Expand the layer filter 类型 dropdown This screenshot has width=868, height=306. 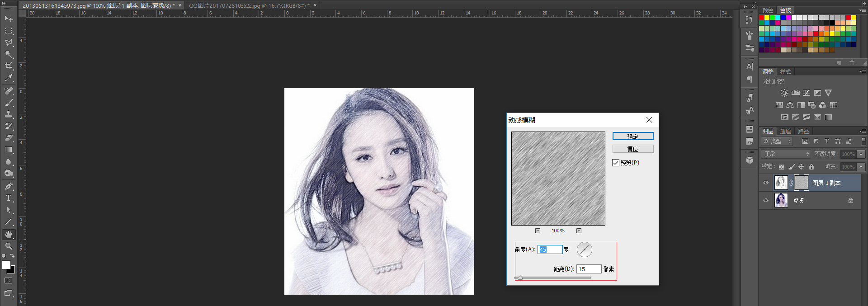click(778, 141)
